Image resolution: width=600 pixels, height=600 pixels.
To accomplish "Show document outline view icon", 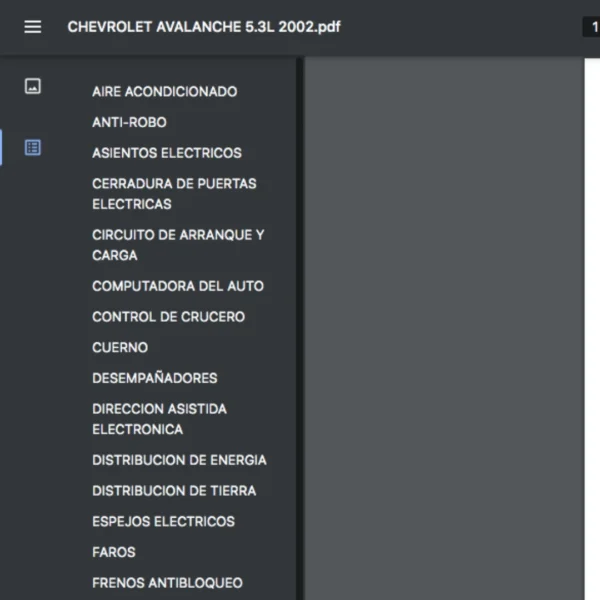I will [x=33, y=148].
